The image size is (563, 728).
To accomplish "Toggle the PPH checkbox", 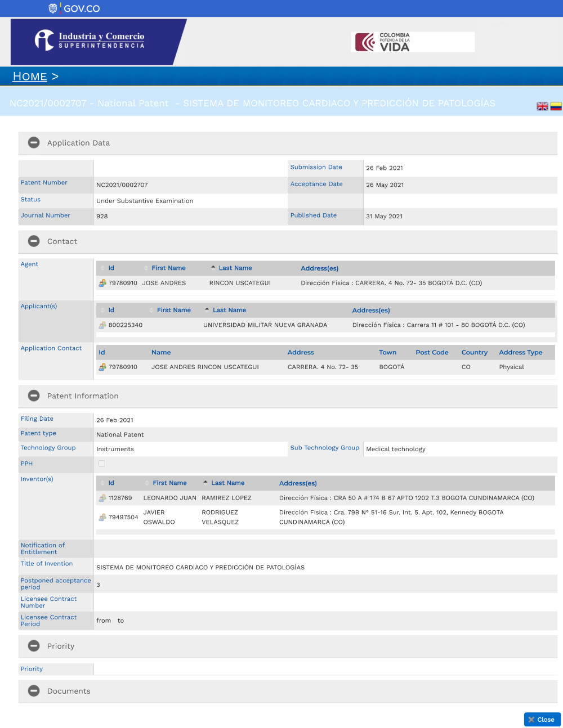I will click(x=101, y=464).
